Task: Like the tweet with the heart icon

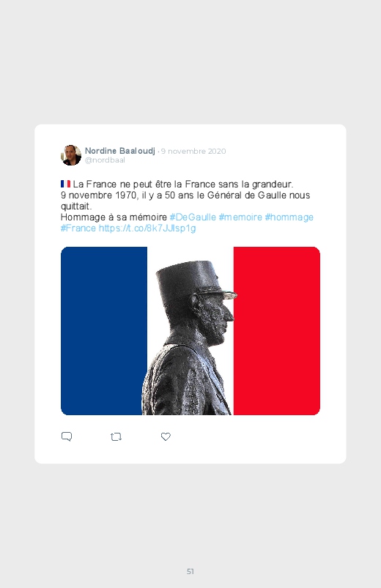Action: pyautogui.click(x=166, y=436)
